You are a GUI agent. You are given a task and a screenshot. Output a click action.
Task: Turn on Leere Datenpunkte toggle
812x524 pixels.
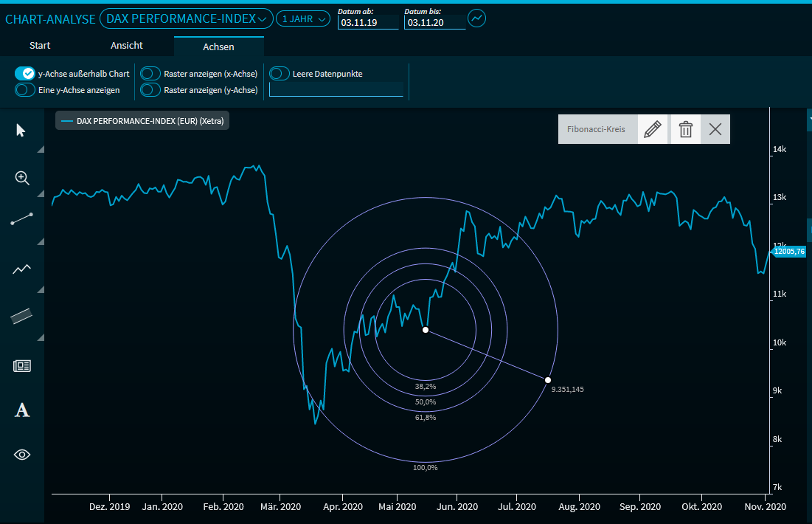click(280, 74)
